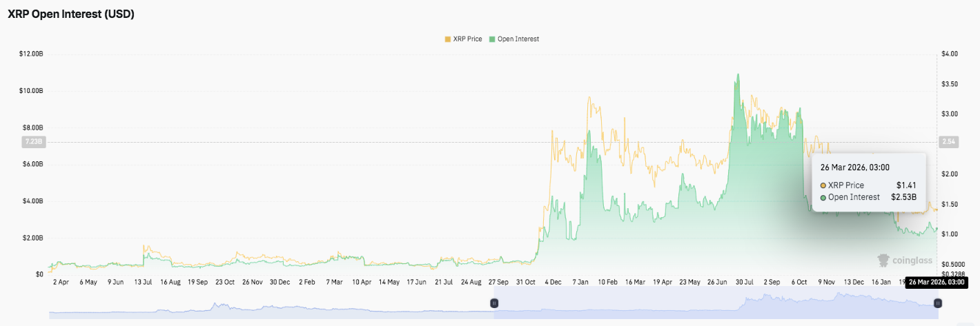
Task: Select the 30 Jul label on time axis
Action: click(x=743, y=282)
